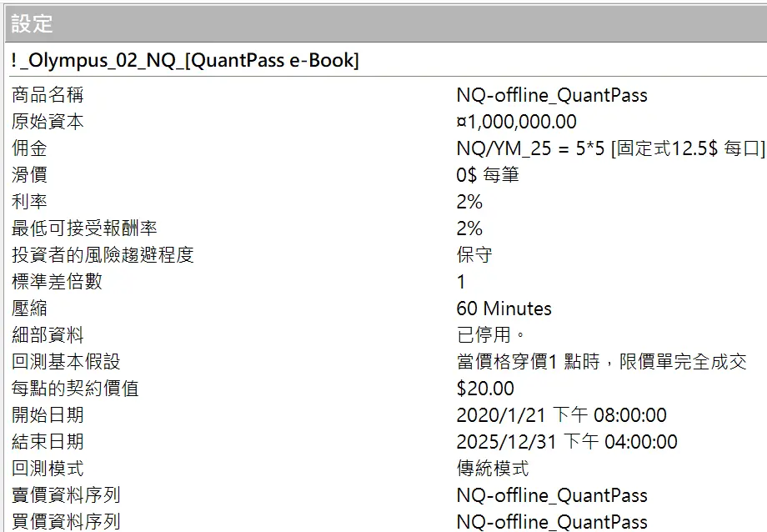Click the 商品名稱 row label
Screen dimensions: 767x532
tap(48, 95)
